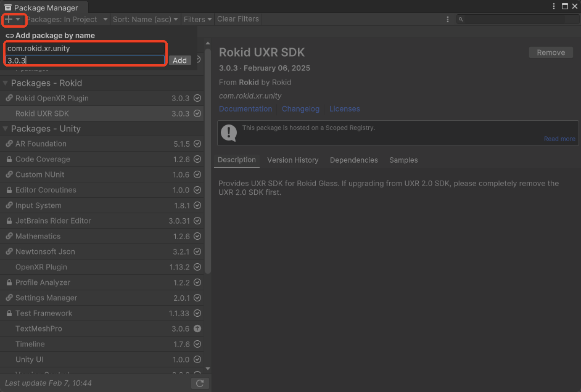
Task: Select the OpenXR Plugin package row
Action: pos(102,267)
